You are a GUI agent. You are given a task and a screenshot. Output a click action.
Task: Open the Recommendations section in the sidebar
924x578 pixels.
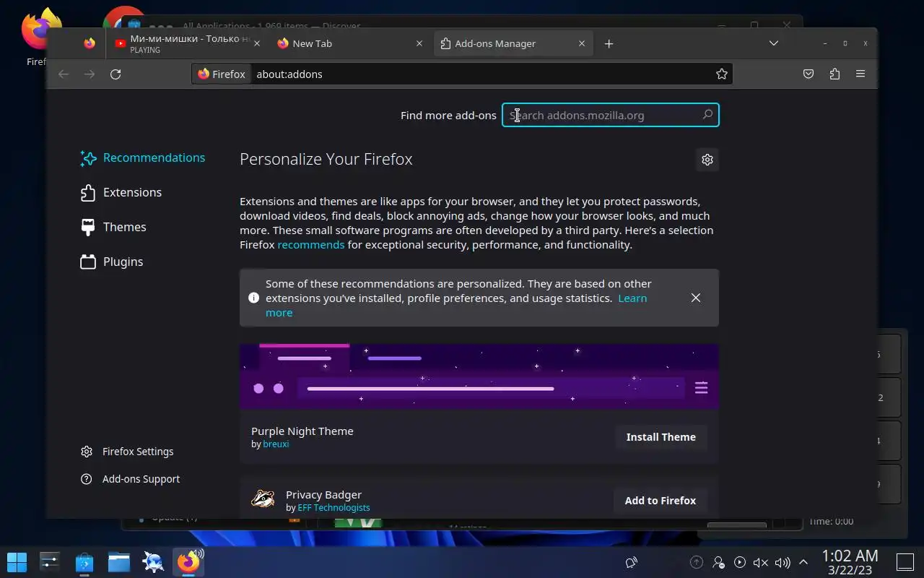click(143, 158)
